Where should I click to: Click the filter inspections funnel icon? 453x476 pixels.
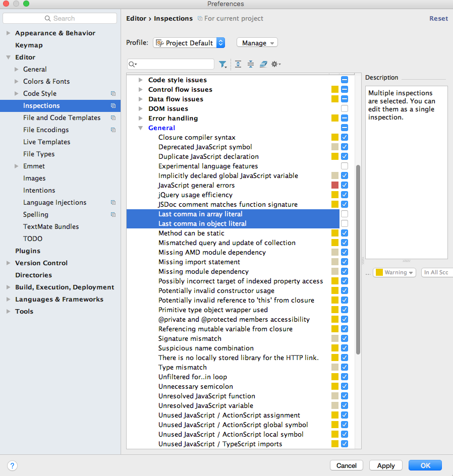(x=222, y=65)
